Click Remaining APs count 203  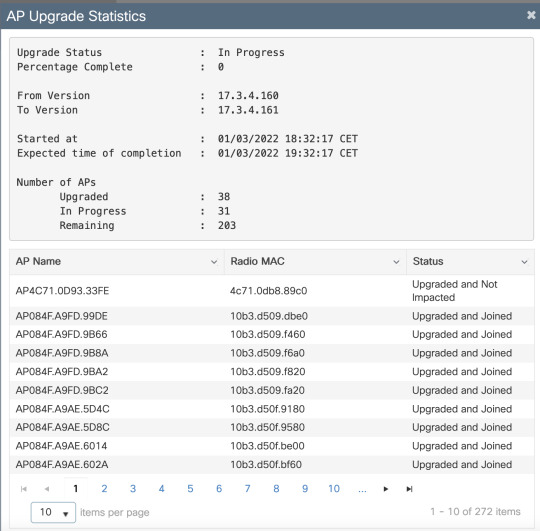click(227, 226)
